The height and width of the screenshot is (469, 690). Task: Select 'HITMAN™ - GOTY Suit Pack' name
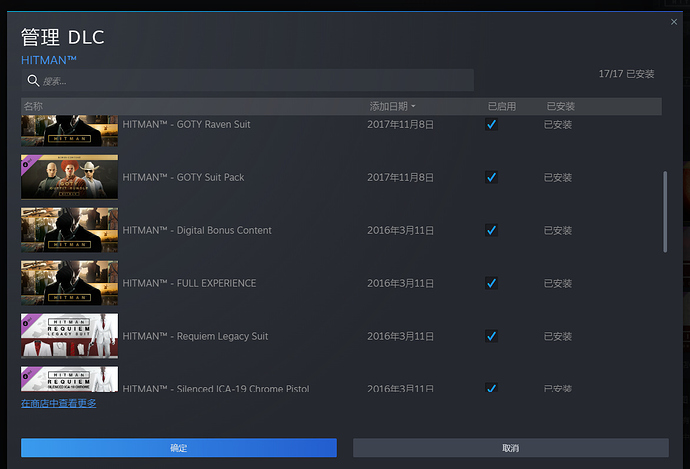coord(183,177)
